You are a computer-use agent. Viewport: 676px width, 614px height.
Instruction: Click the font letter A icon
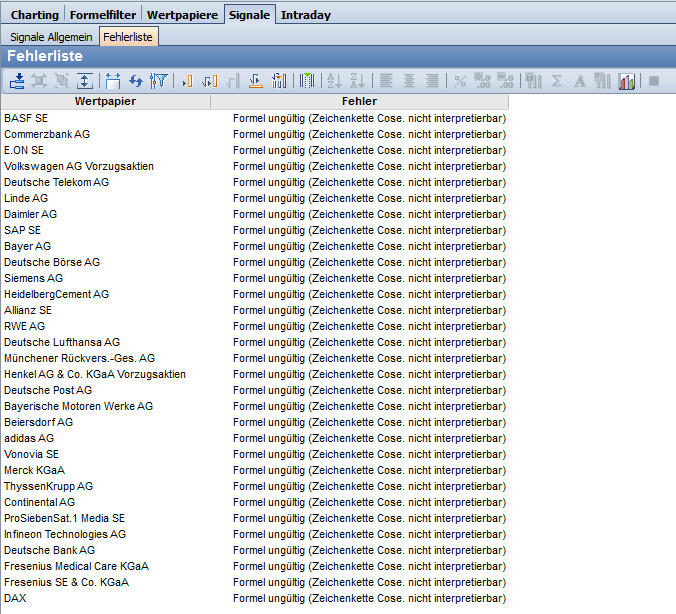pyautogui.click(x=580, y=81)
